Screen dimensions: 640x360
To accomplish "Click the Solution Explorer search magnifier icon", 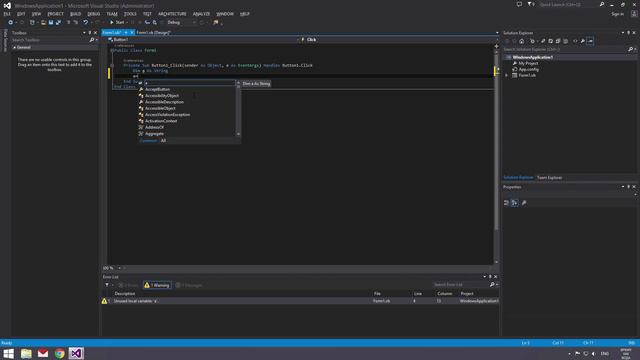I will (x=630, y=49).
